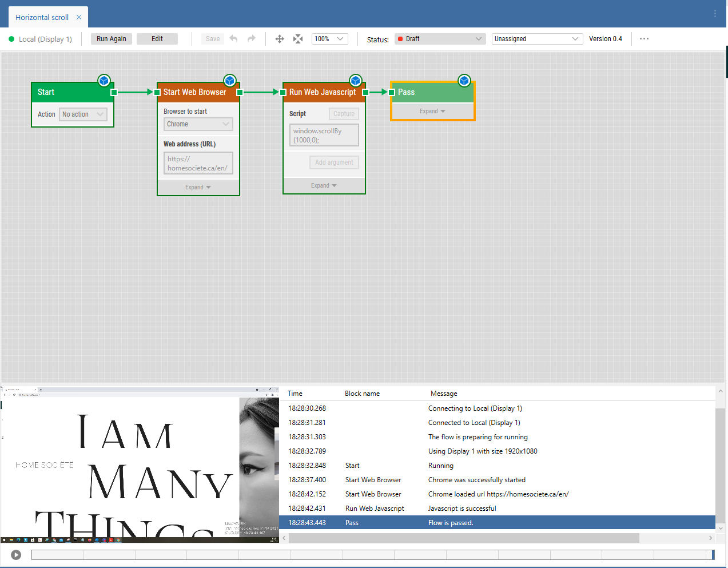The width and height of the screenshot is (728, 568).
Task: Click the Run Again button
Action: [x=111, y=38]
